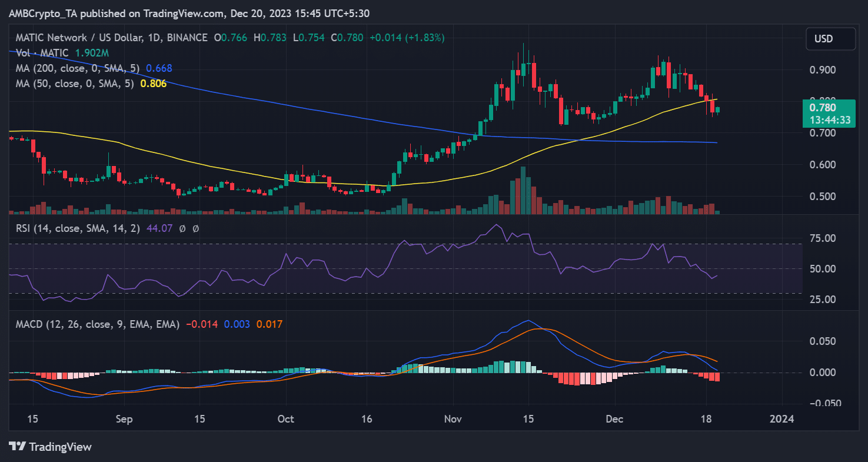The height and width of the screenshot is (462, 868).
Task: Click the 25.00 RSI axis label
Action: 822,300
